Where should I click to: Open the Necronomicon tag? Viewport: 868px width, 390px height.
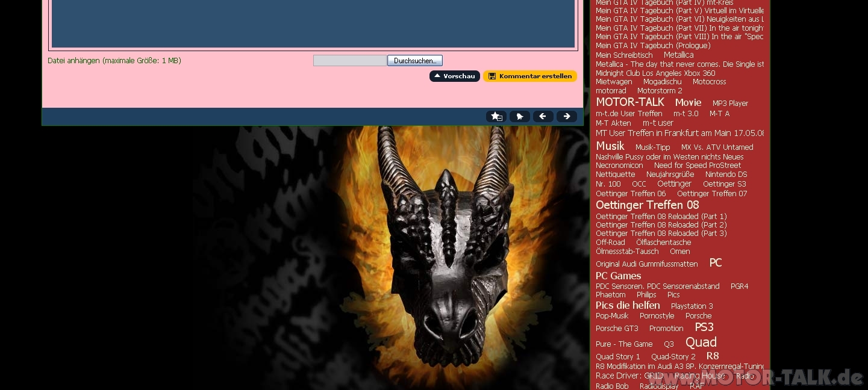coord(619,166)
